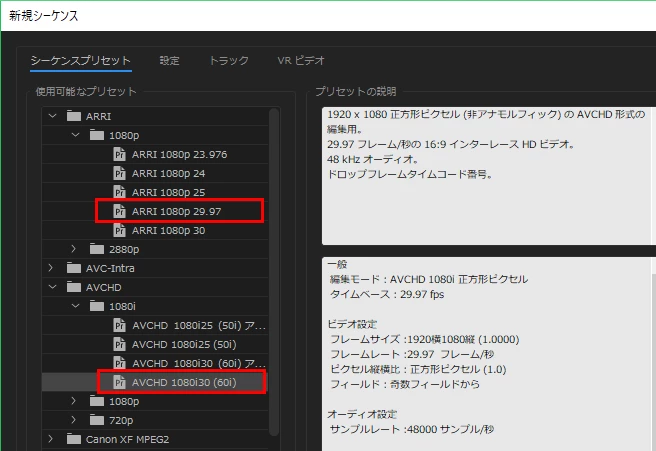Collapse the AVCHD 1080i folder chevron
The image size is (656, 451).
click(x=75, y=306)
